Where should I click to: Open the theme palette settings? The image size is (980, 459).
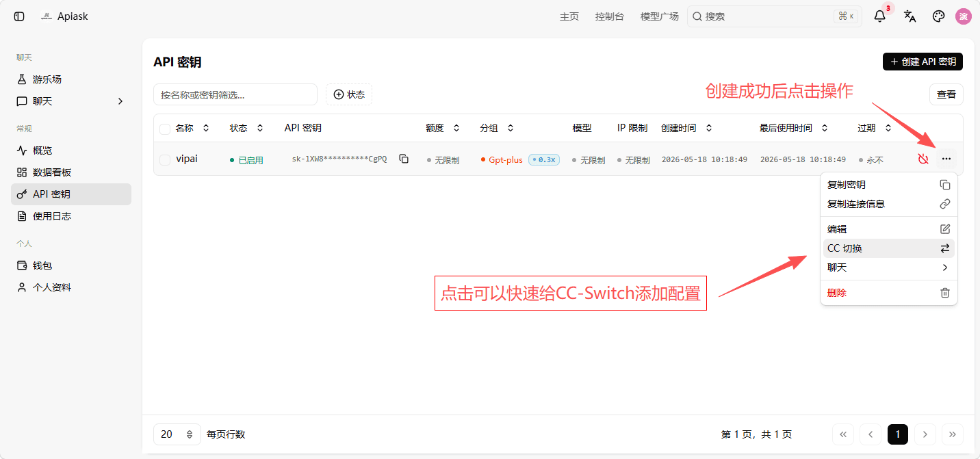pos(939,16)
